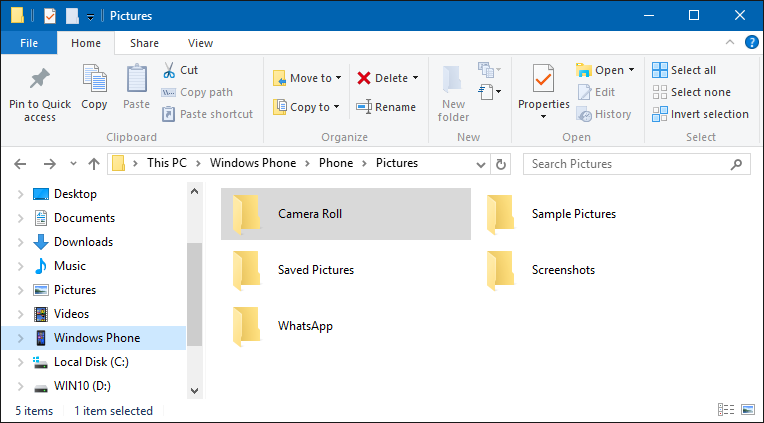Image resolution: width=764 pixels, height=423 pixels.
Task: Click the Search Pictures field
Action: point(636,164)
